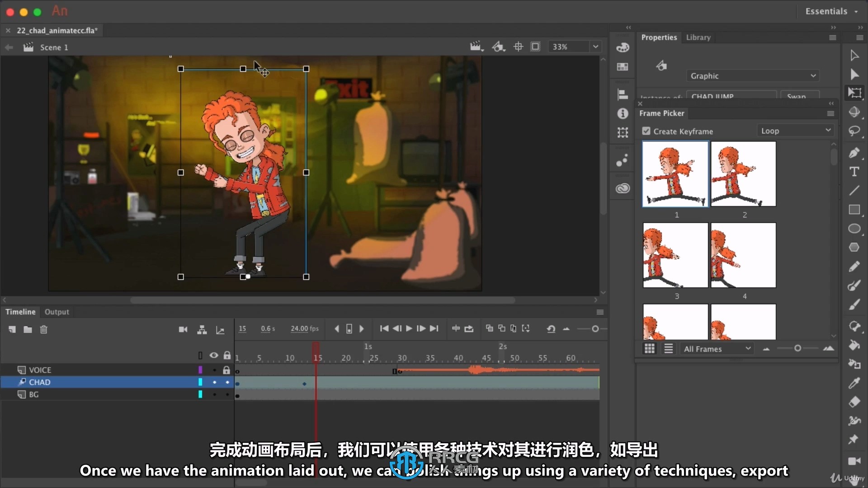
Task: Select the Width tool
Action: 854,421
